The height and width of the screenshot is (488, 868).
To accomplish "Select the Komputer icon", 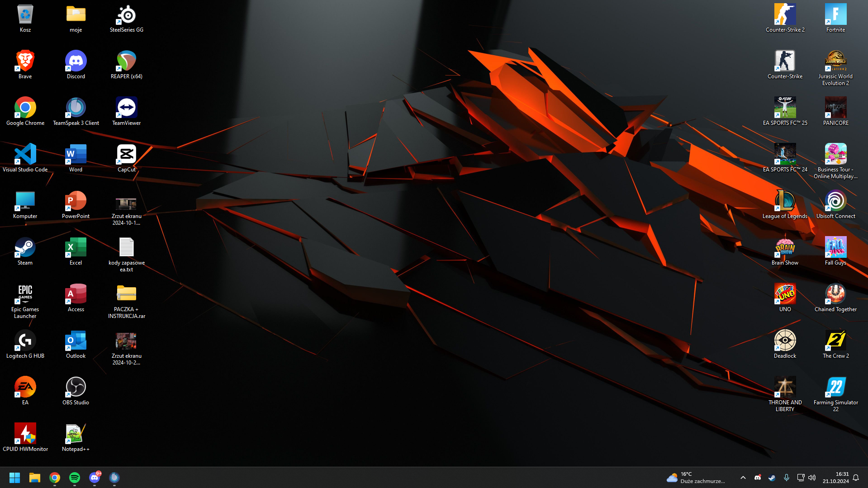I will [25, 205].
